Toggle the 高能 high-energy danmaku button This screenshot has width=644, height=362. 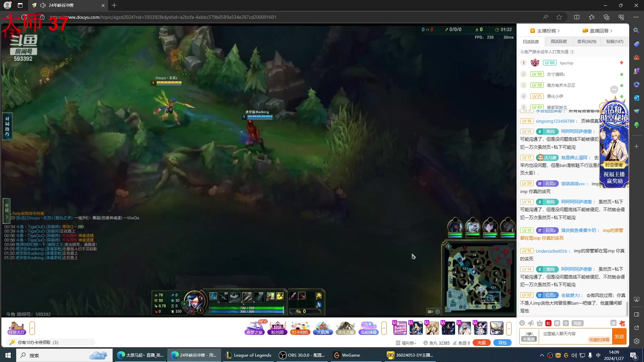(578, 323)
